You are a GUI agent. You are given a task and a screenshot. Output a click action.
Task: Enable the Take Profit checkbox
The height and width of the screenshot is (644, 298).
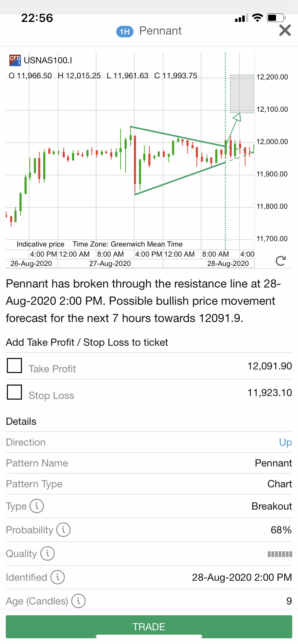(x=15, y=366)
